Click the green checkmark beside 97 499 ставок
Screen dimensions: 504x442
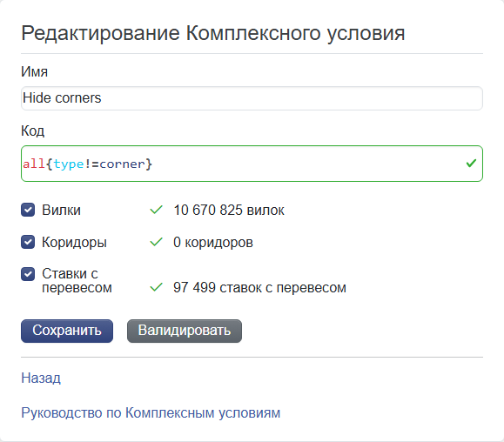(156, 287)
